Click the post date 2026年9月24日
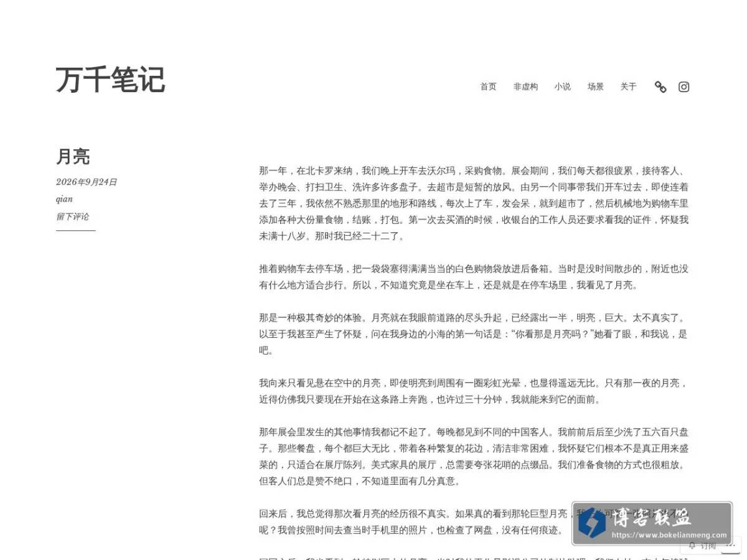747x560 pixels. (x=87, y=182)
